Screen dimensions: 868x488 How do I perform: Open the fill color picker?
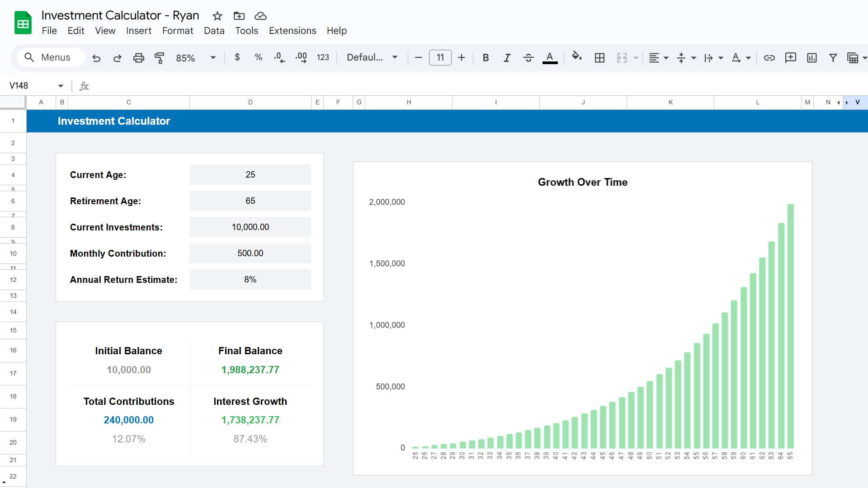(x=576, y=57)
